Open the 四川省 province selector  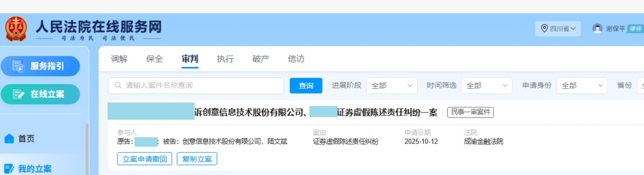pyautogui.click(x=558, y=29)
